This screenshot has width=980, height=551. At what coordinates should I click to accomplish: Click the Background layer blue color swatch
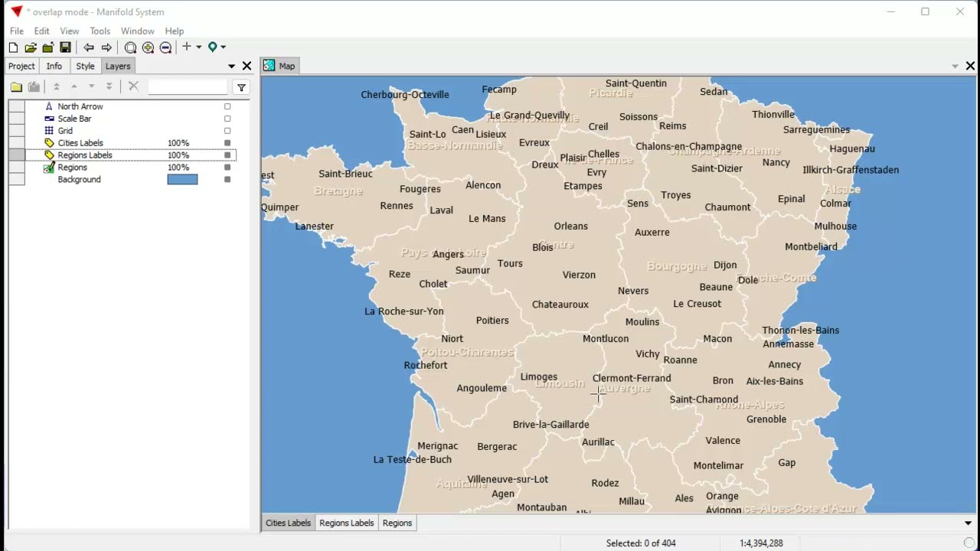point(182,180)
